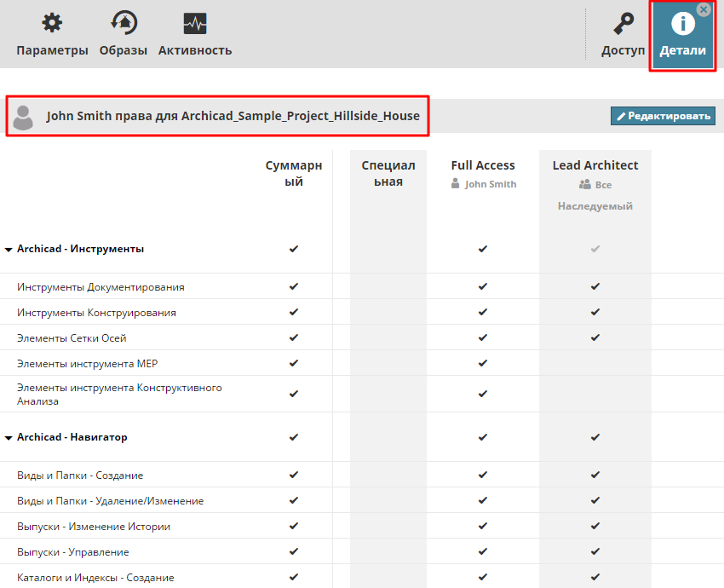This screenshot has width=724, height=588.
Task: Collapse the Archicad - Инструменты section
Action: pyautogui.click(x=9, y=250)
